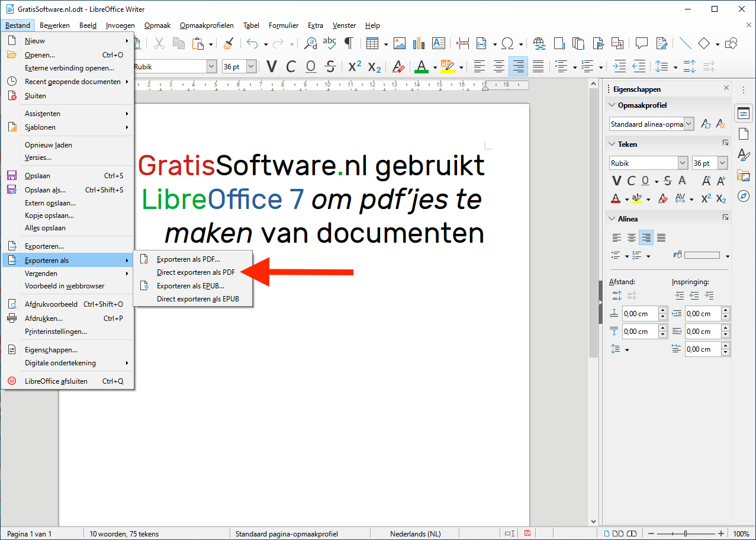Click the superscript button in the toolbar
Viewport: 756px width, 540px height.
tap(355, 66)
